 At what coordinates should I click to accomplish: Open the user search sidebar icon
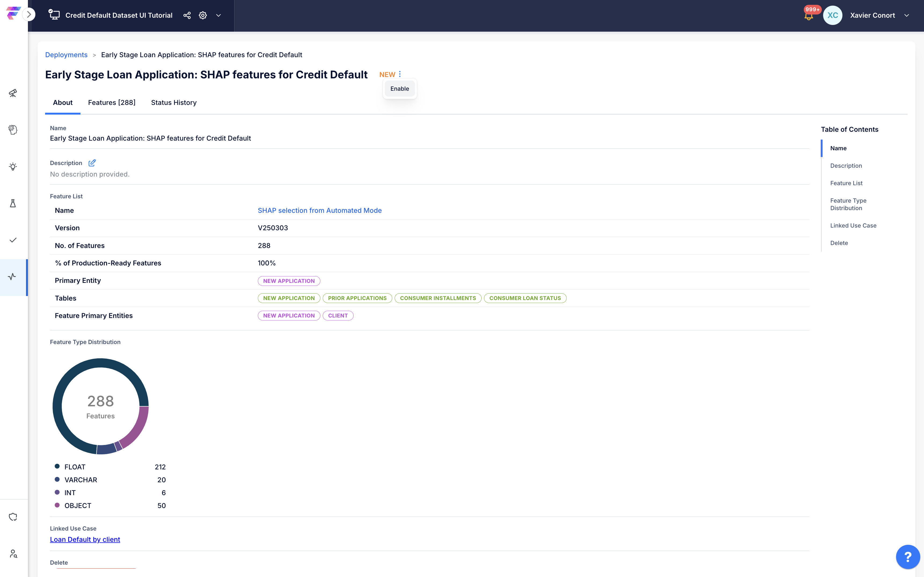(x=13, y=553)
